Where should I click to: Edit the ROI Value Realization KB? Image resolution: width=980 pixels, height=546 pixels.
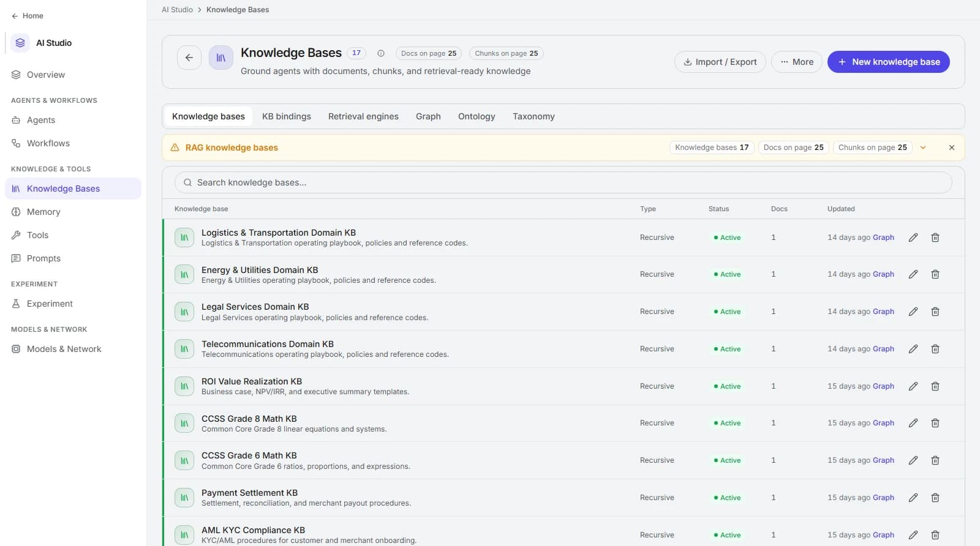[x=913, y=386]
